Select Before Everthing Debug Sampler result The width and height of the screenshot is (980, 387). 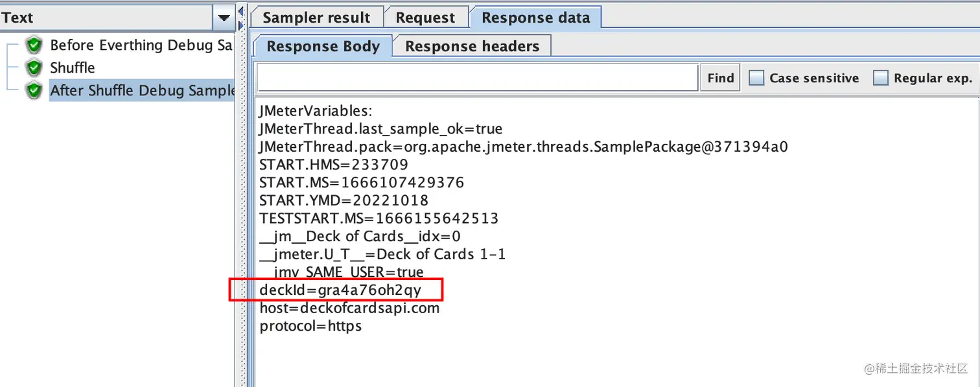[141, 45]
